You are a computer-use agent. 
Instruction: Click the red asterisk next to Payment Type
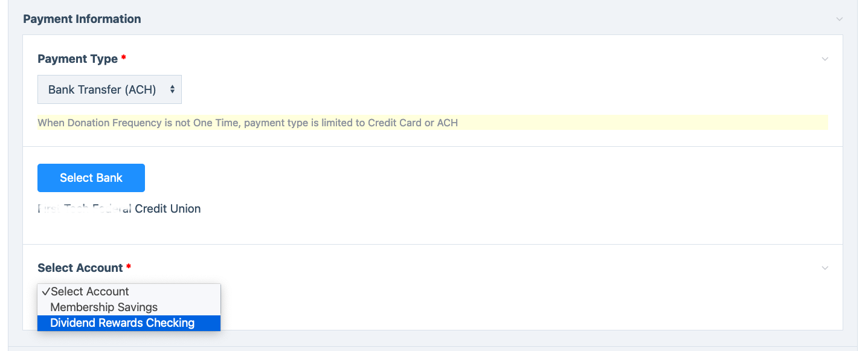(x=124, y=59)
